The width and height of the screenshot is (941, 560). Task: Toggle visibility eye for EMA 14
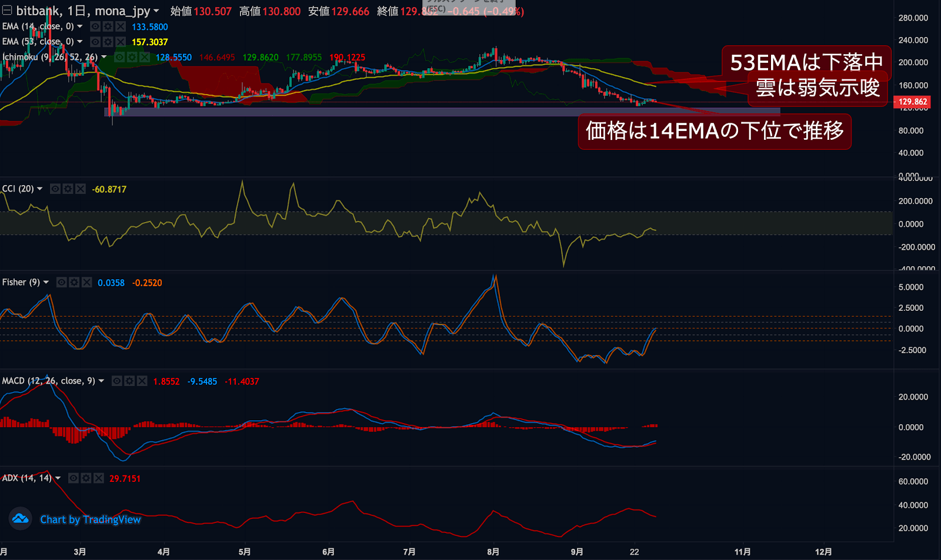[x=95, y=26]
